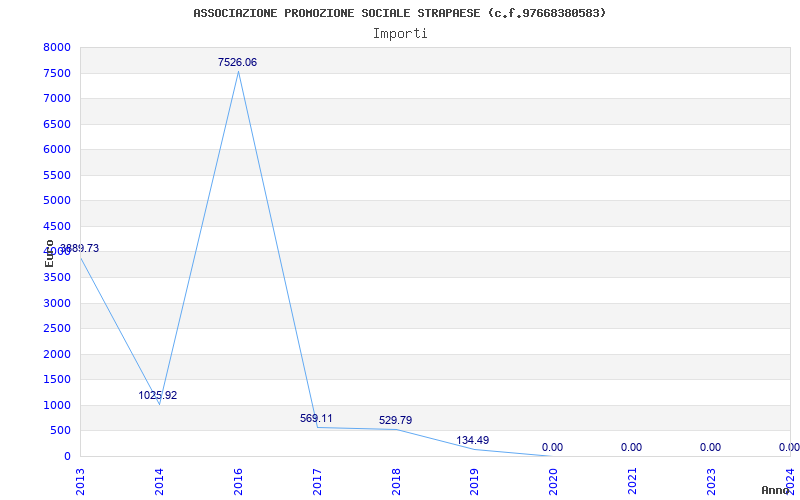Click the 0.00 label above 2021
The width and height of the screenshot is (800, 500).
631,447
